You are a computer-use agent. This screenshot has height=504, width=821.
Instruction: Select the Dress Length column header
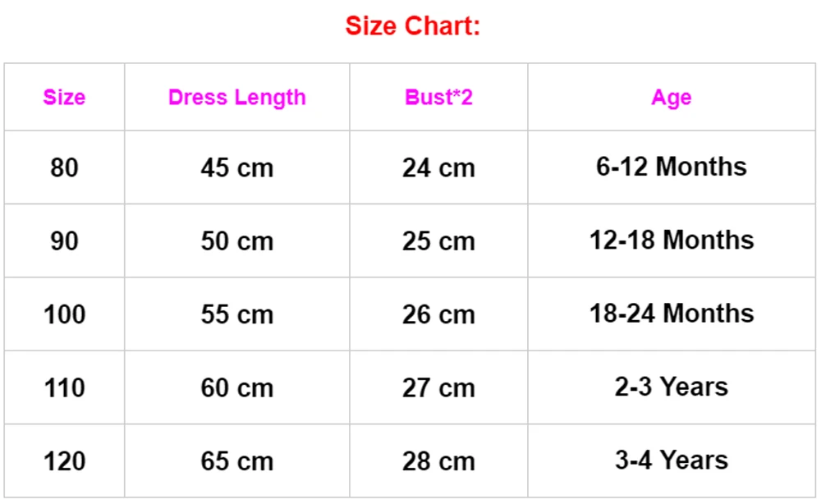click(x=237, y=98)
